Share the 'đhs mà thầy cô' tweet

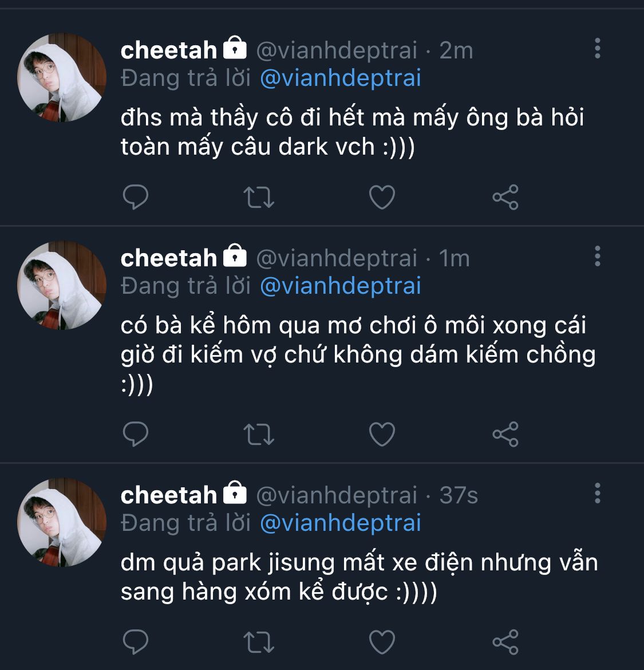(x=505, y=198)
